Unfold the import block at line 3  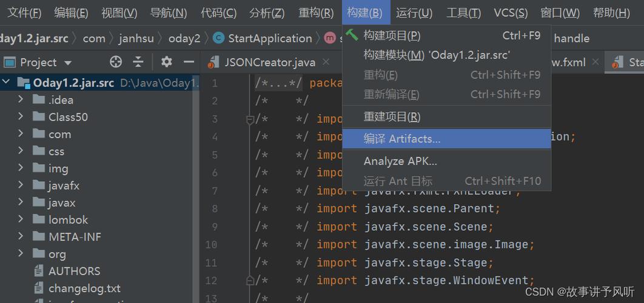[x=250, y=119]
